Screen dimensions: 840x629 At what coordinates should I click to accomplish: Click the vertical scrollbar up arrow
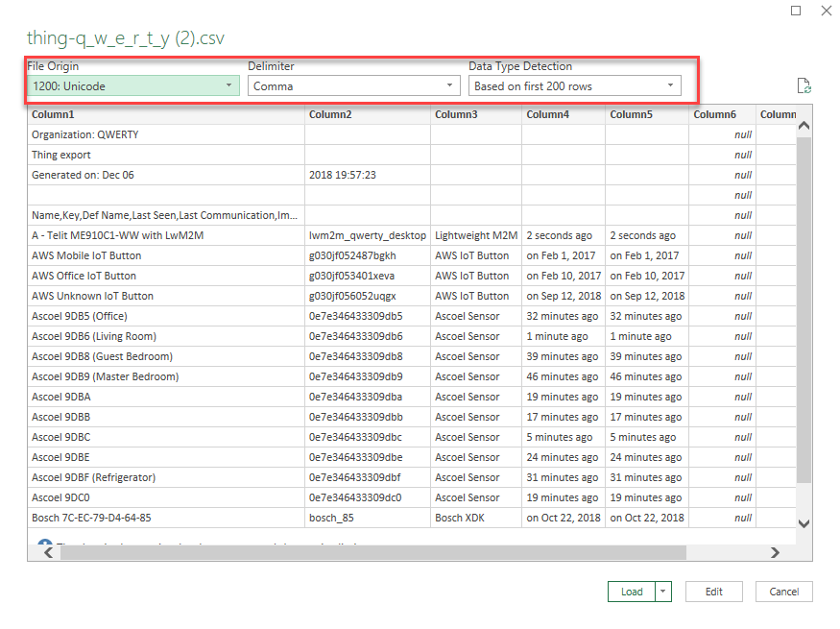804,126
